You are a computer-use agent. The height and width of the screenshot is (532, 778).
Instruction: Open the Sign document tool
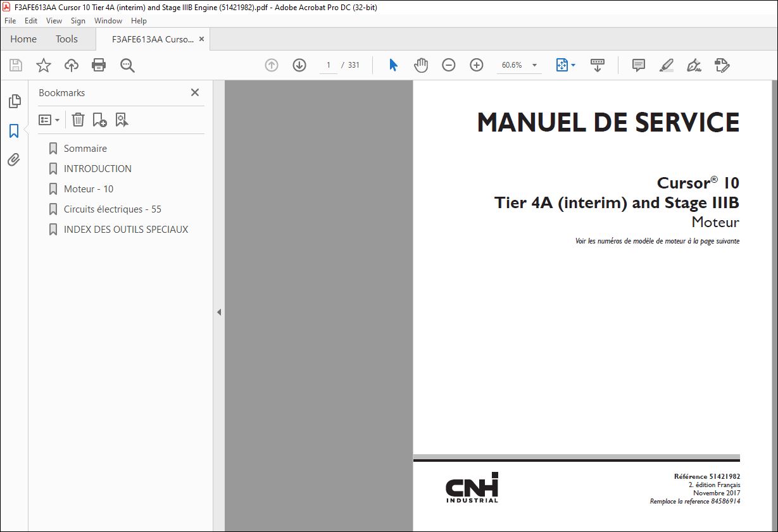pyautogui.click(x=694, y=65)
